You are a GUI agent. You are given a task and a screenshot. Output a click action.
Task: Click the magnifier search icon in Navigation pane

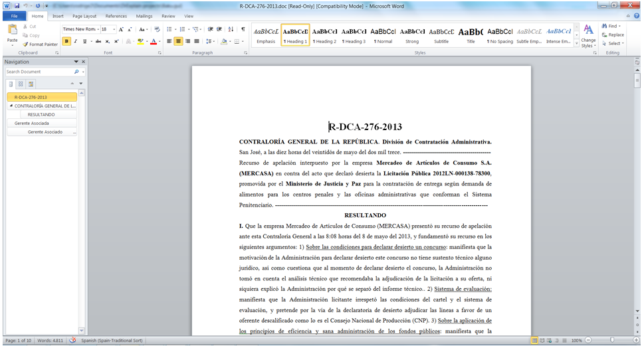(76, 72)
